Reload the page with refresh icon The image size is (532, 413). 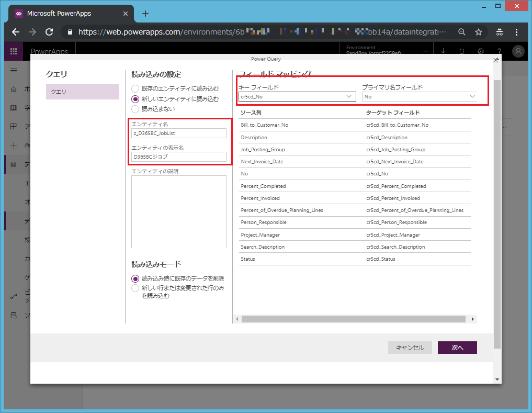(49, 32)
